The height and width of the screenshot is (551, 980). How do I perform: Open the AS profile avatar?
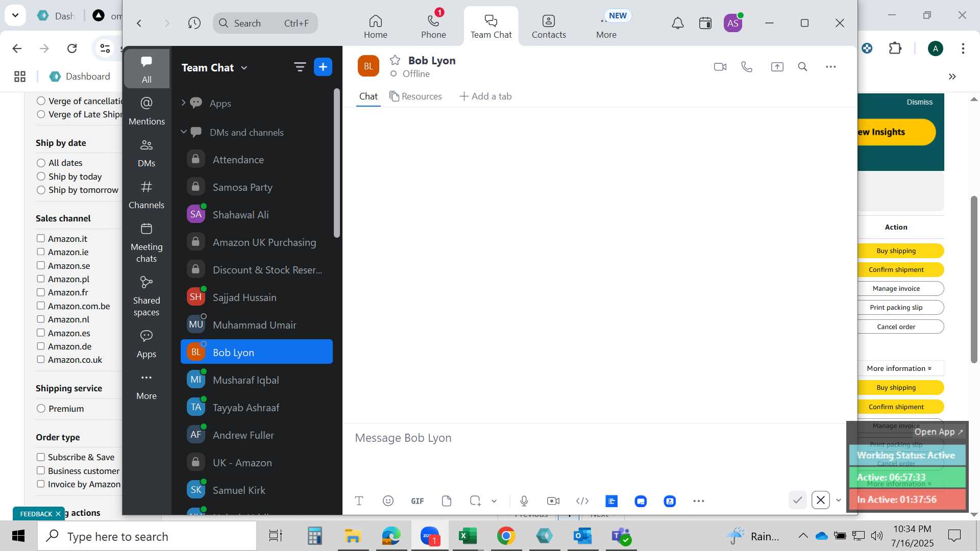tap(733, 23)
